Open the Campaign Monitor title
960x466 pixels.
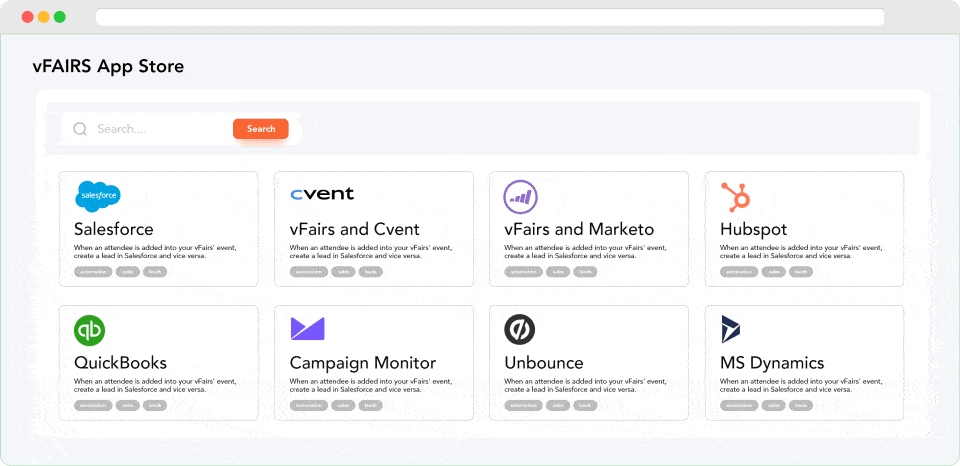pos(363,363)
